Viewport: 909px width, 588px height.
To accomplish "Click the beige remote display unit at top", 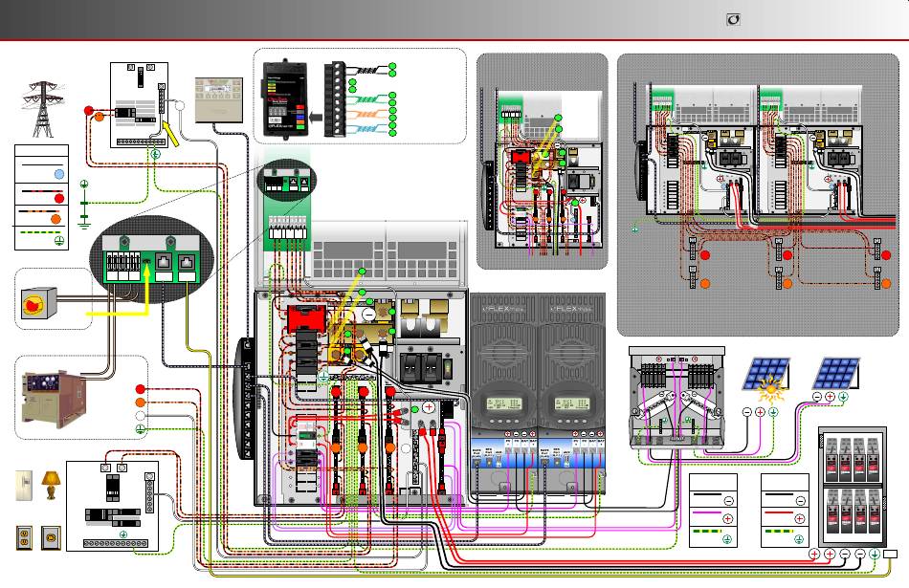I will (218, 99).
